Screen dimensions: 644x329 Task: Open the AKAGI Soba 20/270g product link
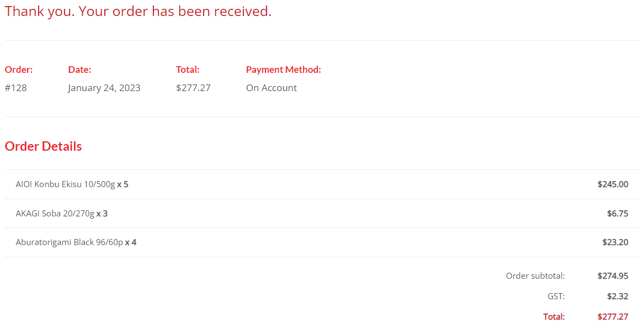click(55, 214)
